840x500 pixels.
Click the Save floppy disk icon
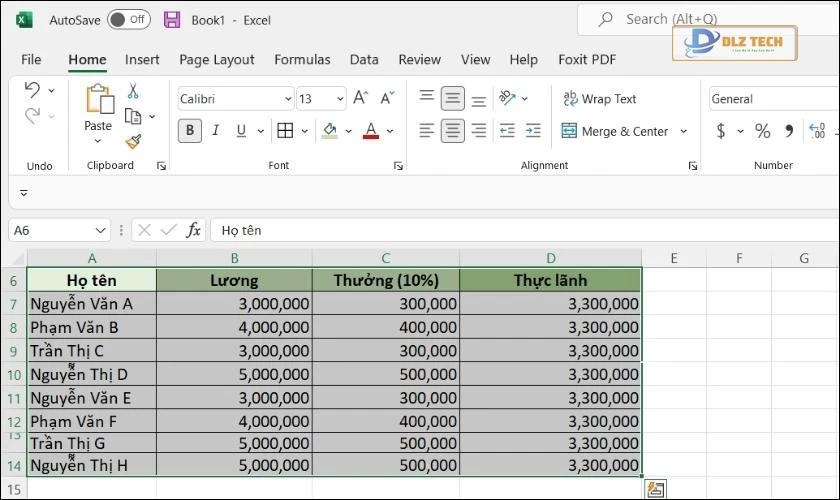point(172,20)
